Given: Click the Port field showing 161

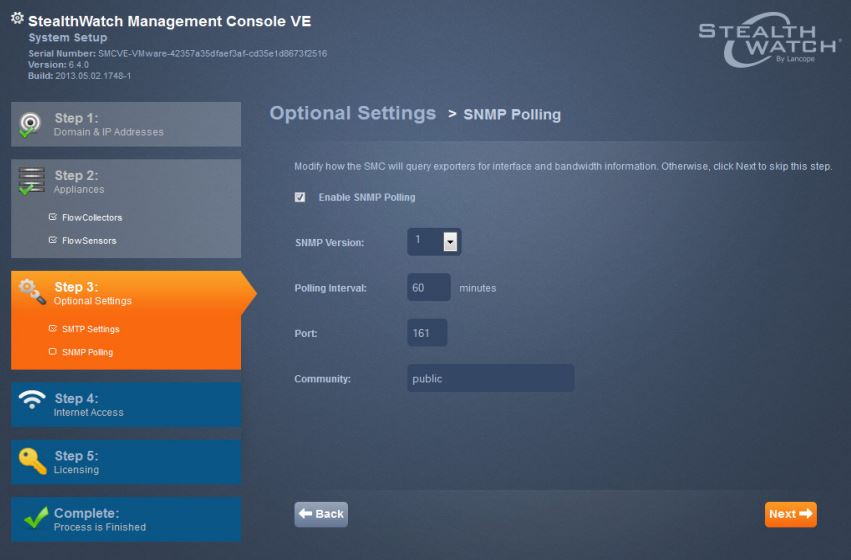Looking at the screenshot, I should pyautogui.click(x=427, y=333).
